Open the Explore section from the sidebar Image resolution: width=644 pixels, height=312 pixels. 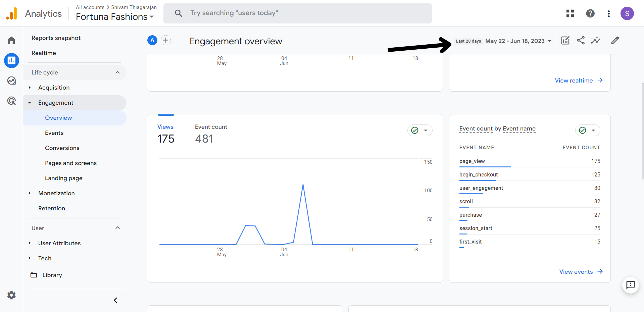pos(11,81)
